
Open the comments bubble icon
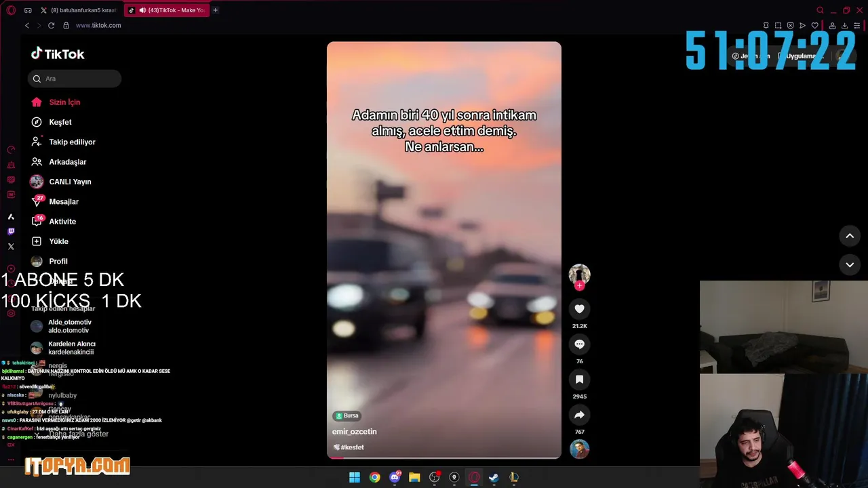point(579,344)
